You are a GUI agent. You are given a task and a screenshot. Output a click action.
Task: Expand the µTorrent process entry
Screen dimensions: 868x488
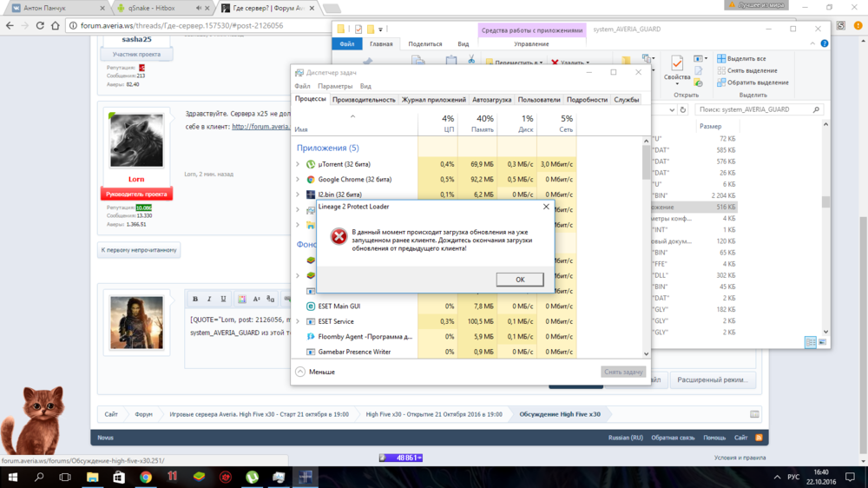(x=298, y=164)
